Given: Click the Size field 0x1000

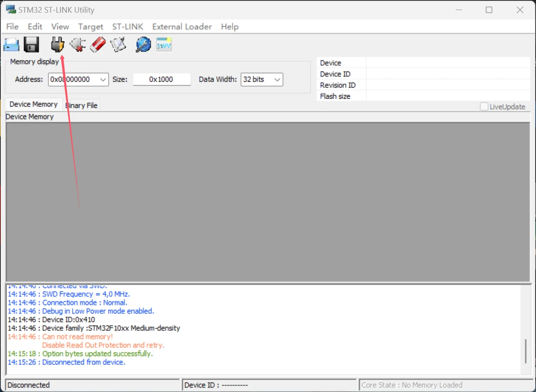Looking at the screenshot, I should click(162, 79).
